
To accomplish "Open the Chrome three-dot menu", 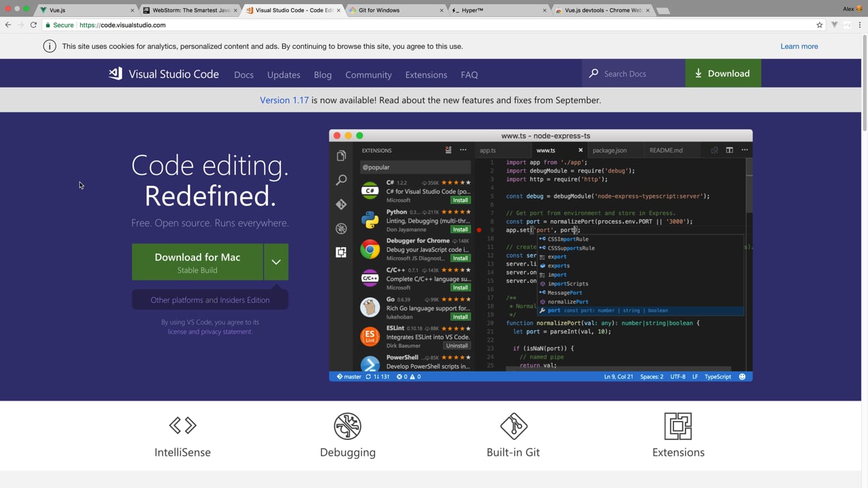I will 859,25.
